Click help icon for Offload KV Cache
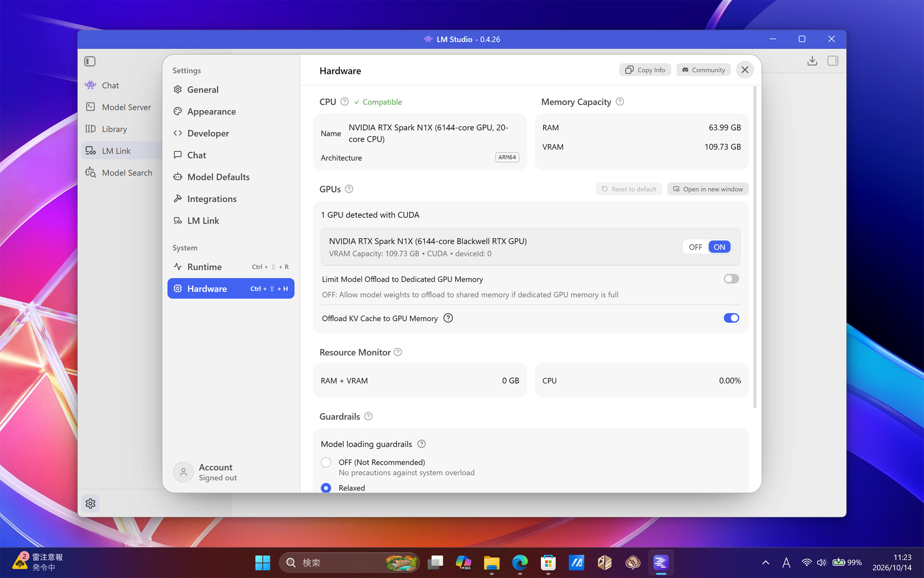 tap(448, 318)
